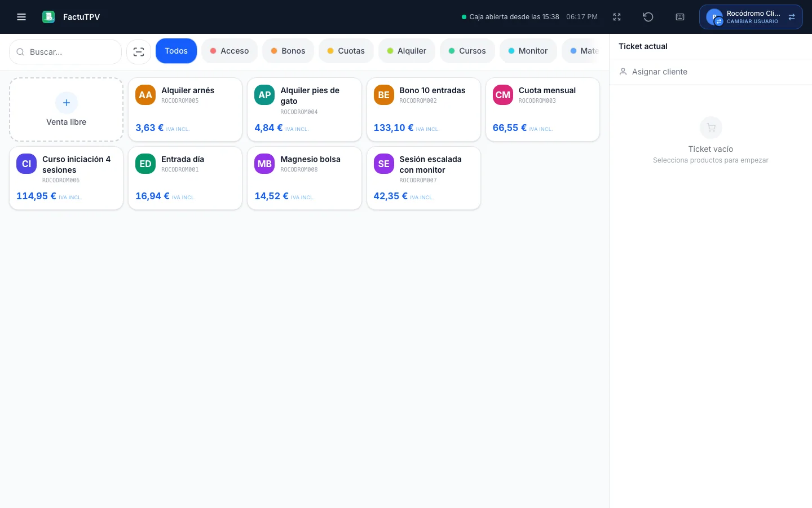Click the 4,84 € price
The height and width of the screenshot is (508, 812).
(268, 128)
